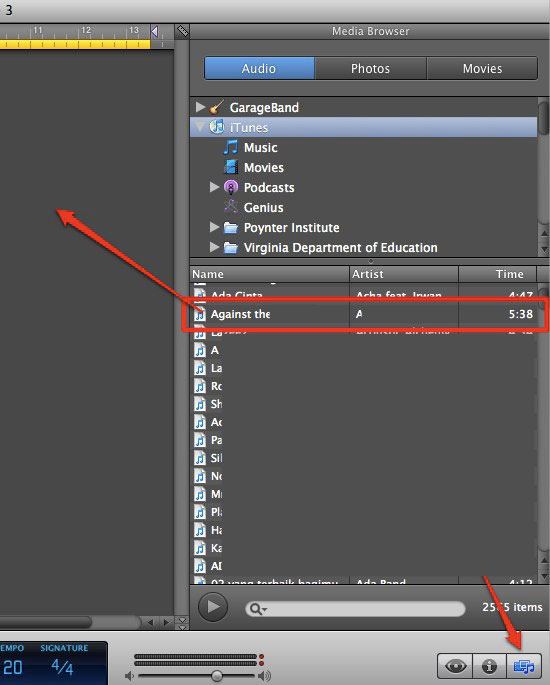Image resolution: width=550 pixels, height=685 pixels.
Task: Select the Podcasts label
Action: [269, 188]
